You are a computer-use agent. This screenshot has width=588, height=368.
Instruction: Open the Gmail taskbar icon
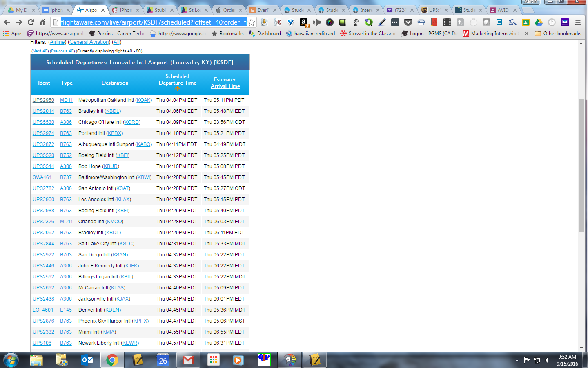[x=188, y=360]
